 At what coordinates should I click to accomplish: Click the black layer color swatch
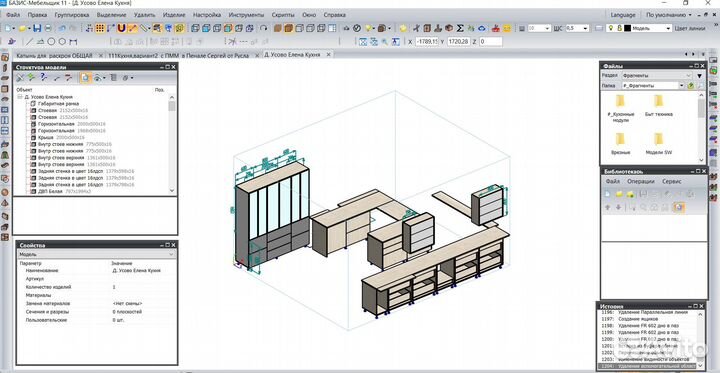coord(627,28)
